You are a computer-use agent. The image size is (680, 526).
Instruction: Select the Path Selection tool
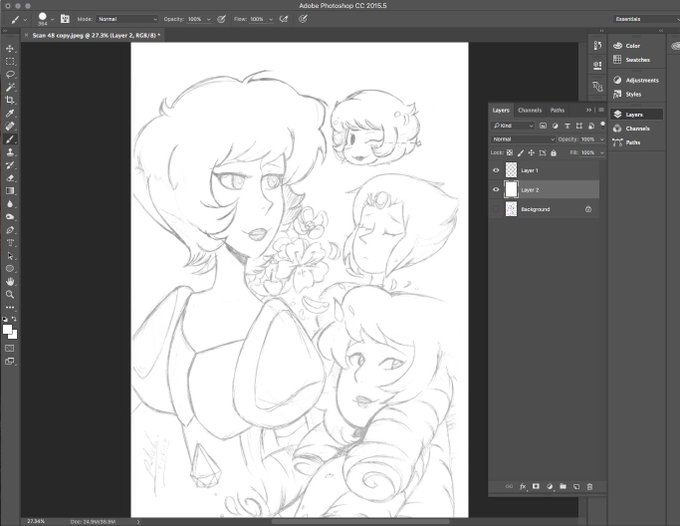coord(10,256)
